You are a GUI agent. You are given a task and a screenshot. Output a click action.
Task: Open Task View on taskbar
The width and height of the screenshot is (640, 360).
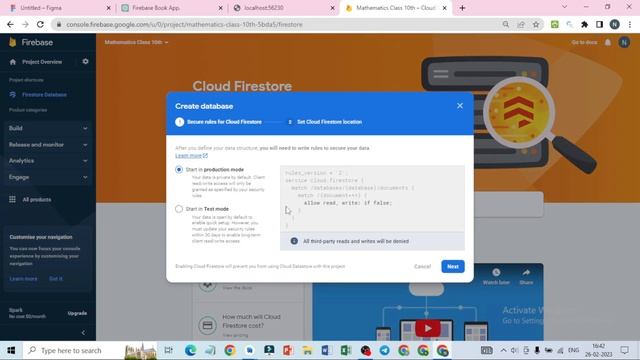click(168, 350)
